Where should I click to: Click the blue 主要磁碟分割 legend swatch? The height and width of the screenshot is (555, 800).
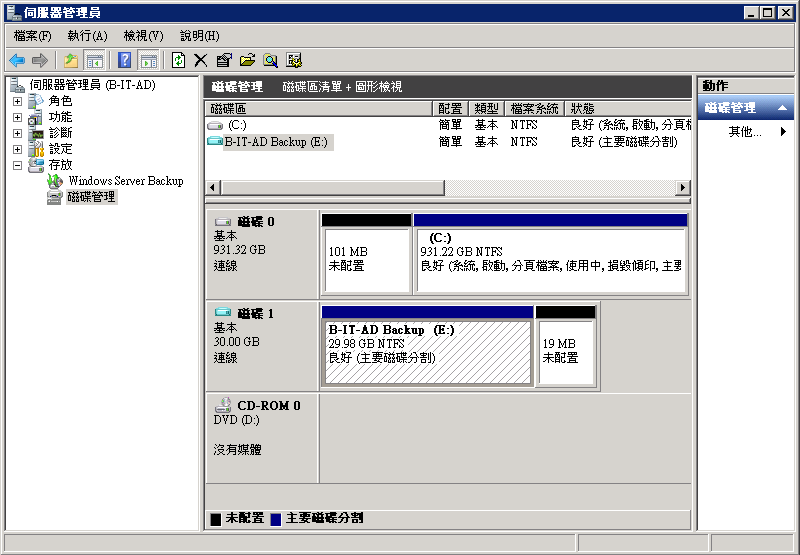tap(276, 519)
